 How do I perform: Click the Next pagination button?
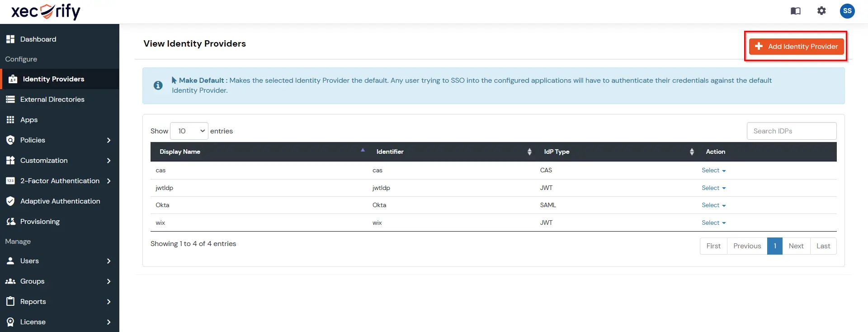[x=796, y=246]
